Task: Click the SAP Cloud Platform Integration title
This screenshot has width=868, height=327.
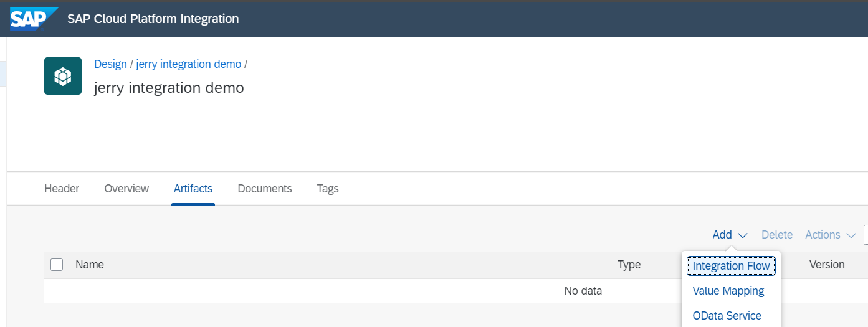Action: click(153, 19)
